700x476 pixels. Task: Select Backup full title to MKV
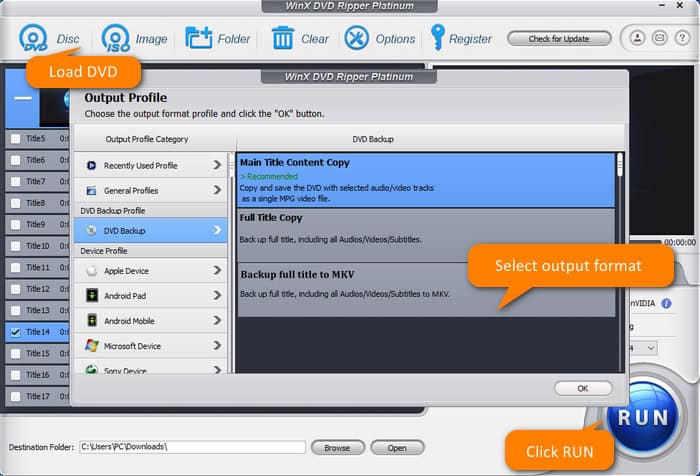(x=425, y=290)
